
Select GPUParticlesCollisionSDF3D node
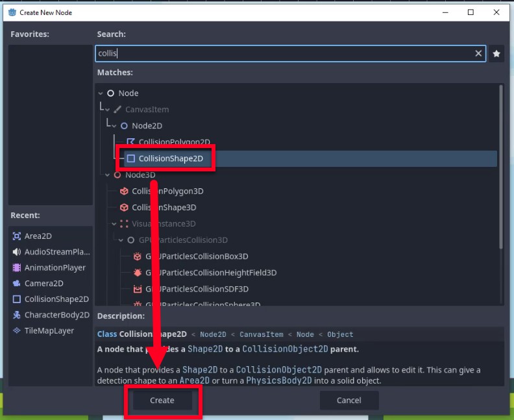pyautogui.click(x=197, y=289)
